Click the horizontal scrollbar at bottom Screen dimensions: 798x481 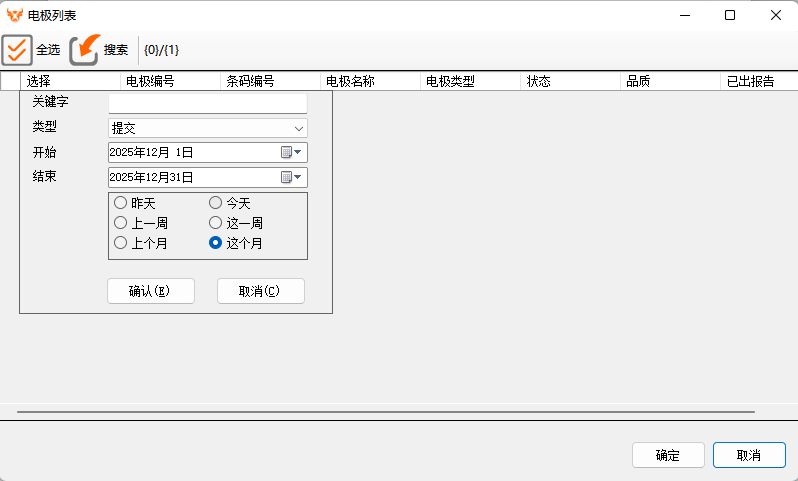[386, 412]
